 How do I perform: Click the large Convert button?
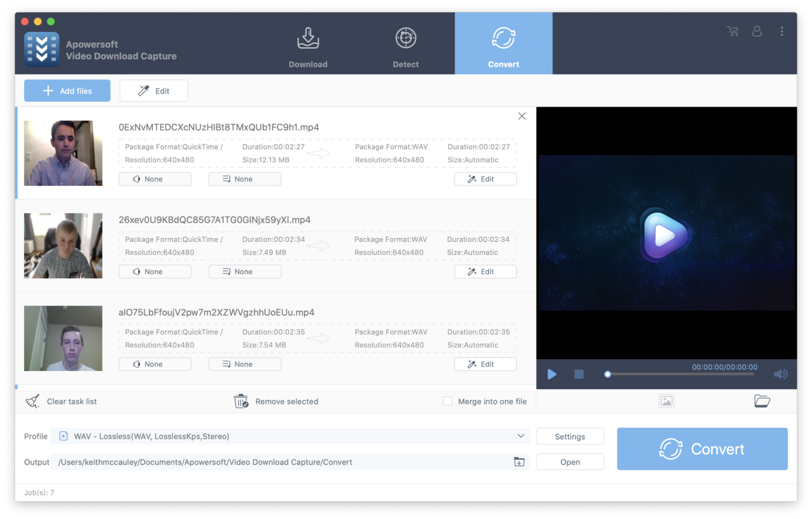click(x=702, y=449)
